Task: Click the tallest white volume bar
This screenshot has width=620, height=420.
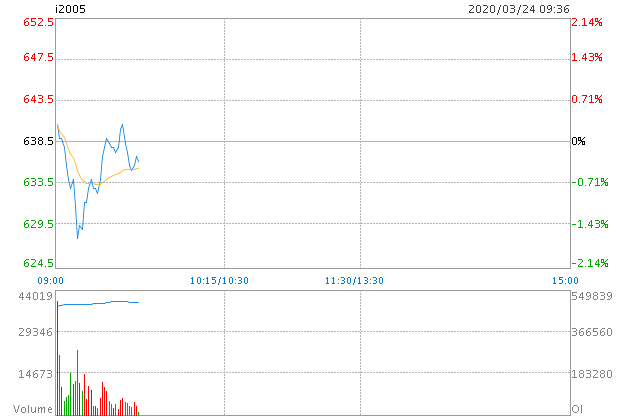Action: click(x=57, y=357)
